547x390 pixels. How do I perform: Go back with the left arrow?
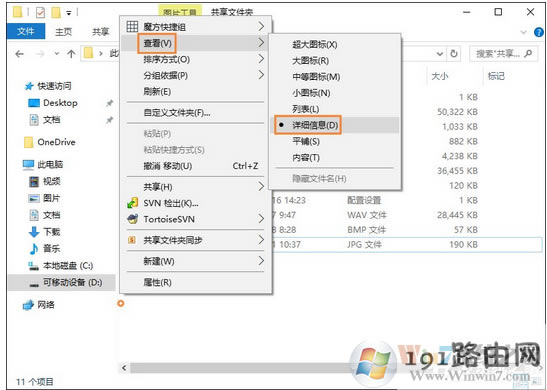pyautogui.click(x=20, y=54)
